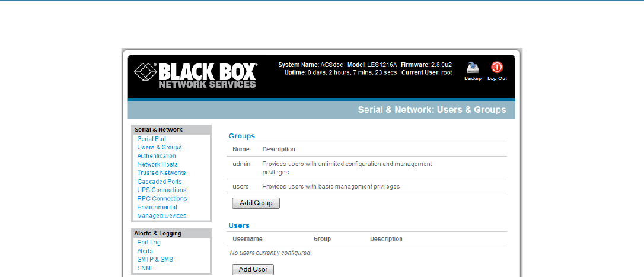
Task: Open the SNMP settings link
Action: pos(145,268)
